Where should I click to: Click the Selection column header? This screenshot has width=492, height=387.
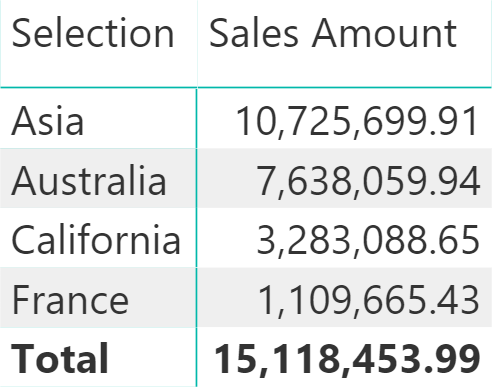pyautogui.click(x=93, y=33)
